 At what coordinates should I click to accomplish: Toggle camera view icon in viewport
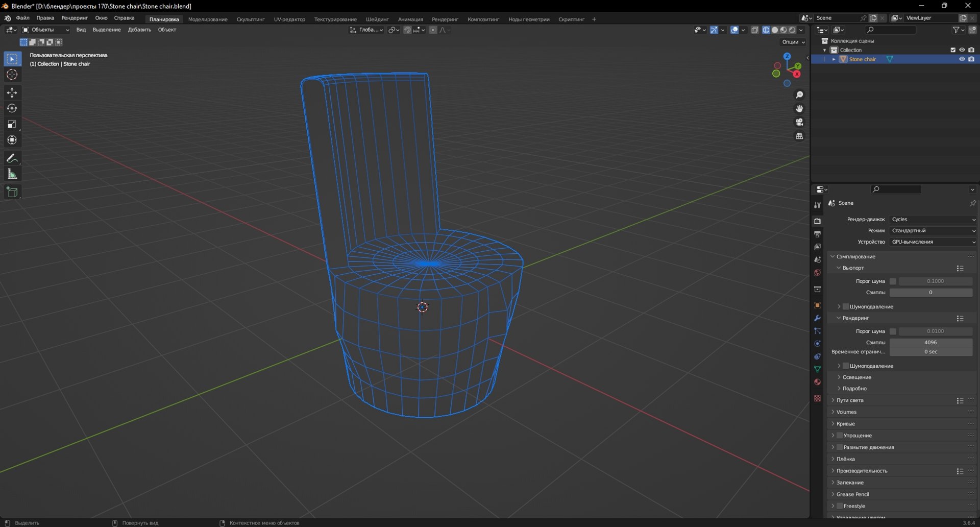click(799, 122)
